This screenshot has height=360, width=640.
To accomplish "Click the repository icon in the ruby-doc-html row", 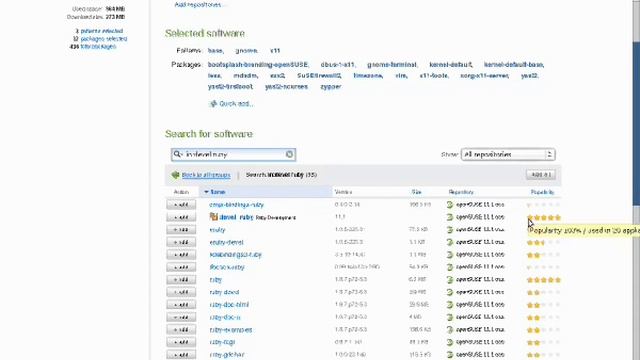I will pyautogui.click(x=450, y=305).
